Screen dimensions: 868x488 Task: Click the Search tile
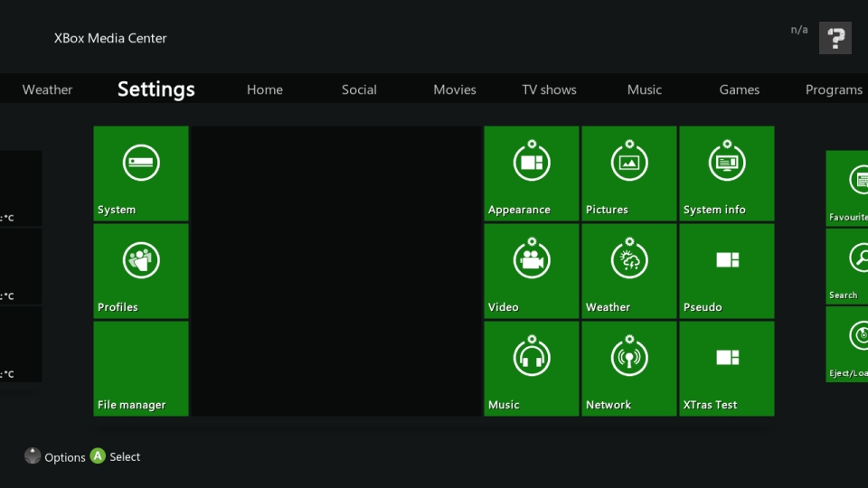(x=847, y=266)
